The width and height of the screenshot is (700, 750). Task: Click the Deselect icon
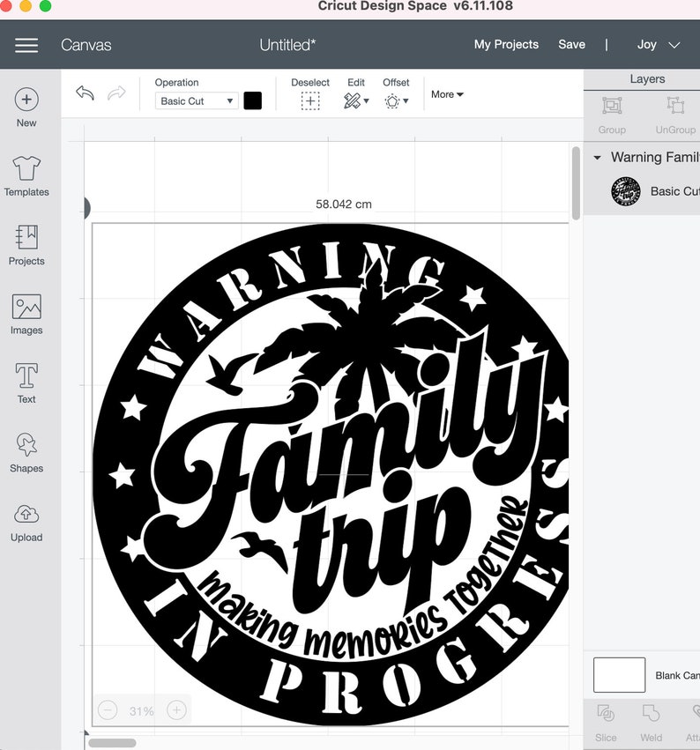(310, 101)
